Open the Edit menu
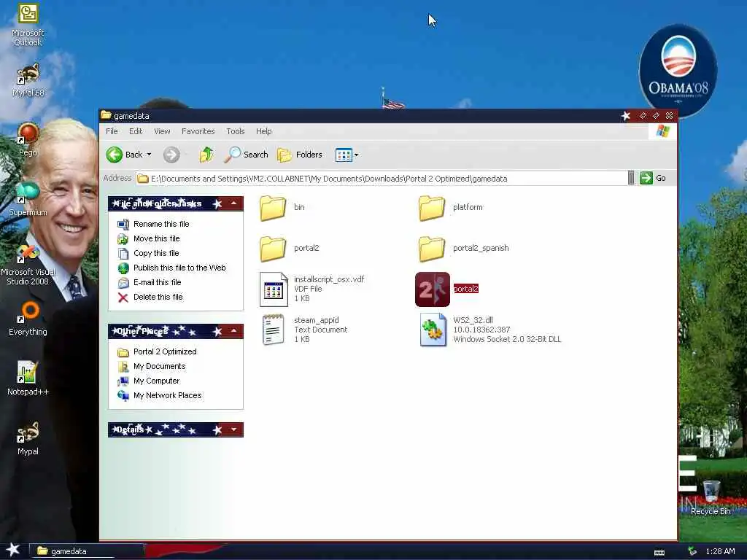The height and width of the screenshot is (560, 747). point(136,131)
